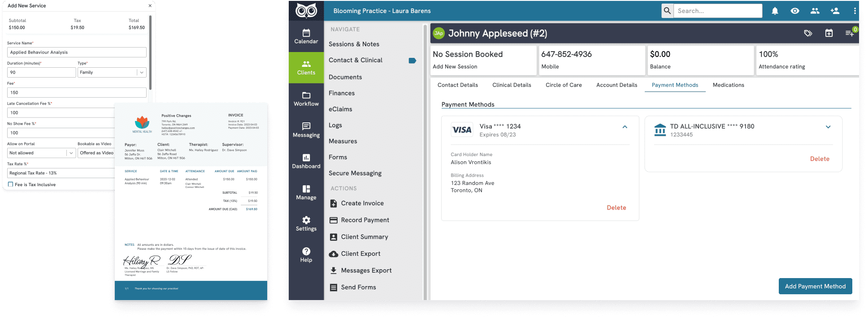Toggle the eye visibility icon in top bar

[795, 11]
